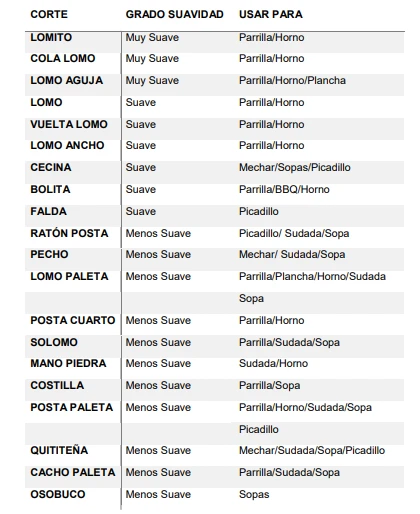Click Parrilla/BBQ/Horno in the BOLITA row
Viewport: 420px width, 514px height.
click(x=284, y=189)
